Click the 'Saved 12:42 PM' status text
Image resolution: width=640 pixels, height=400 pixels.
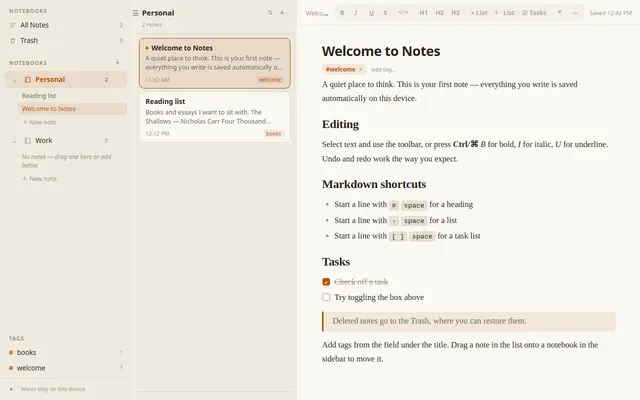coord(610,13)
